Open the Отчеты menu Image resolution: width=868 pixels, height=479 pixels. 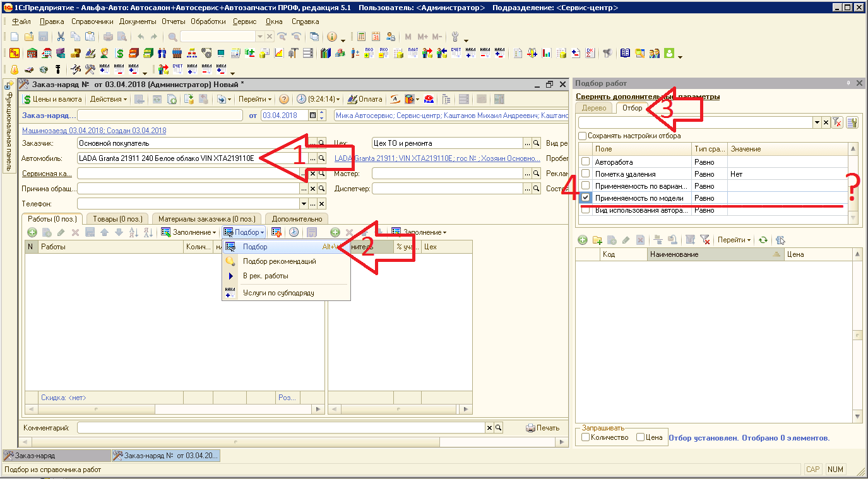click(x=174, y=21)
